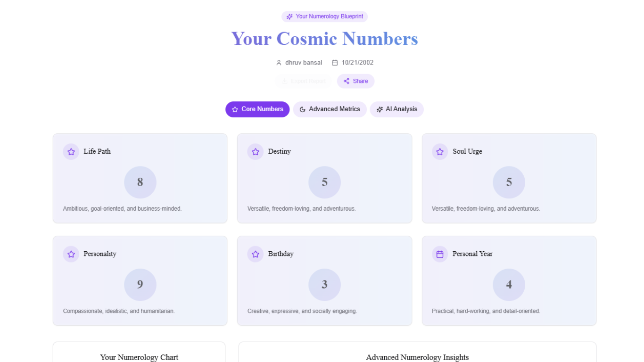Viewport: 644px width, 362px height.
Task: Click the star icon beside the Destiny label
Action: (x=256, y=152)
